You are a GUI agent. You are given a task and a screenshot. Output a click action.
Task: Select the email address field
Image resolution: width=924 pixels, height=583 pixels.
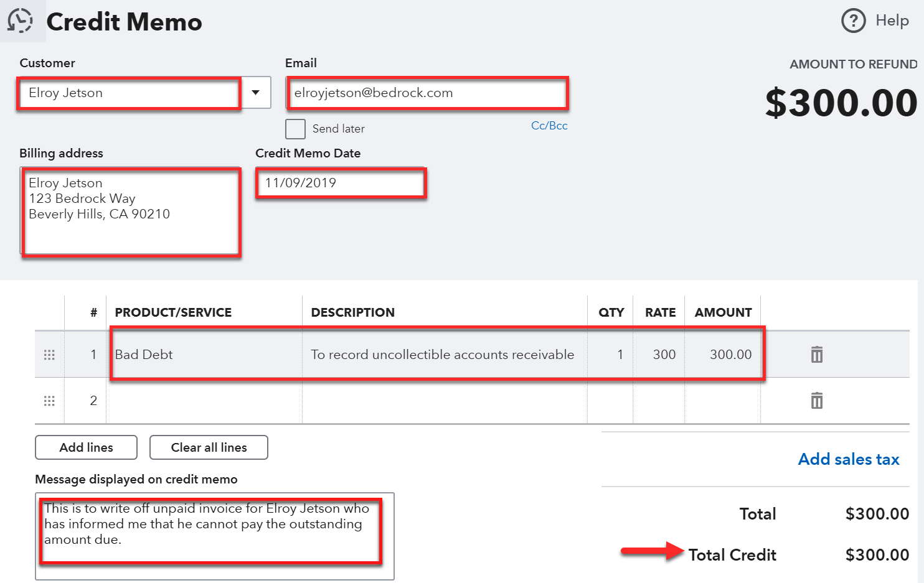427,93
